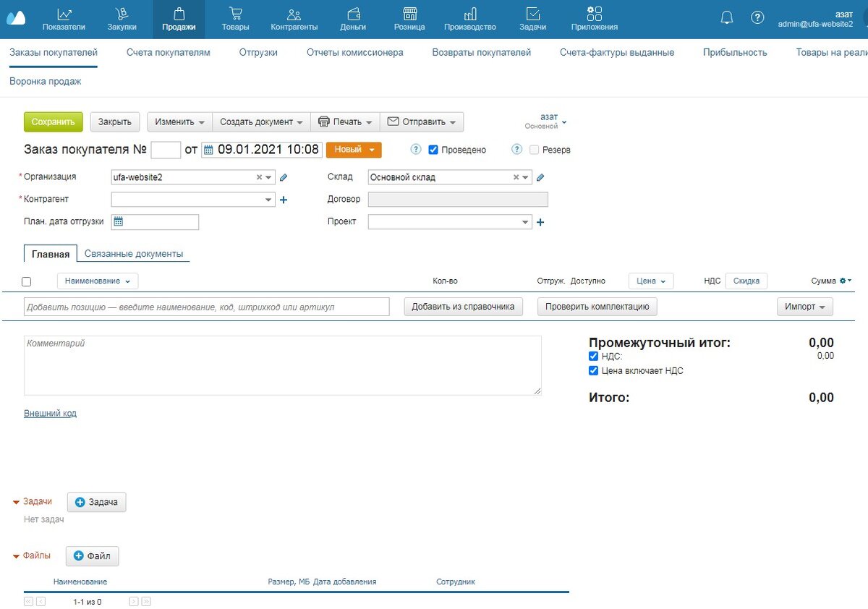Open help question mark in header

point(757,18)
